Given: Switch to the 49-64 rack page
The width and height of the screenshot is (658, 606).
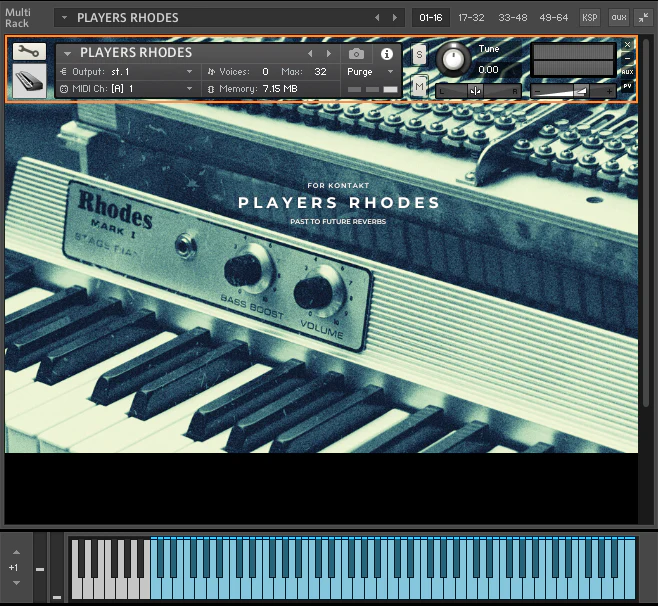Looking at the screenshot, I should [554, 18].
